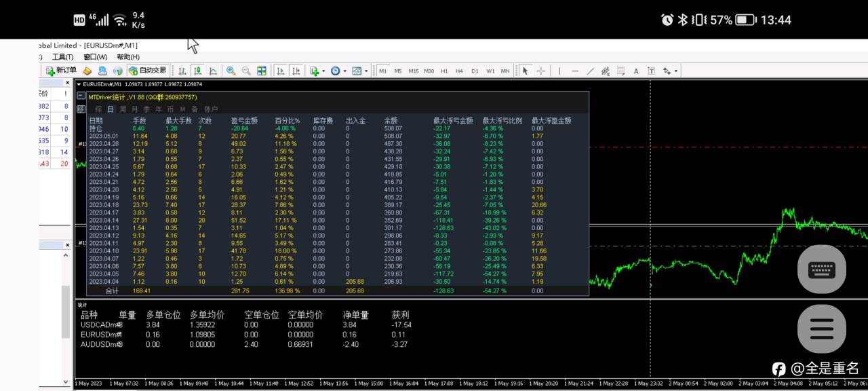Select the W1 timeframe
Screen dimensions: 868x391
(490, 71)
